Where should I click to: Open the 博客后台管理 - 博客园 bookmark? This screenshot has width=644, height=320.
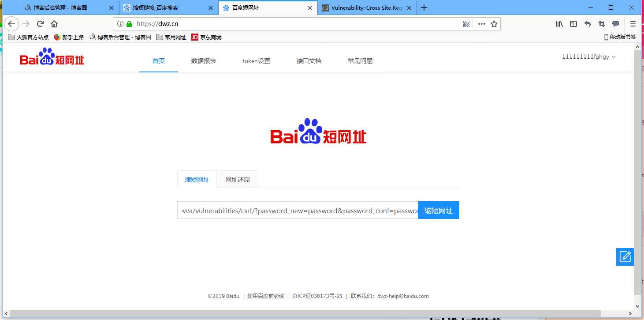tap(120, 38)
